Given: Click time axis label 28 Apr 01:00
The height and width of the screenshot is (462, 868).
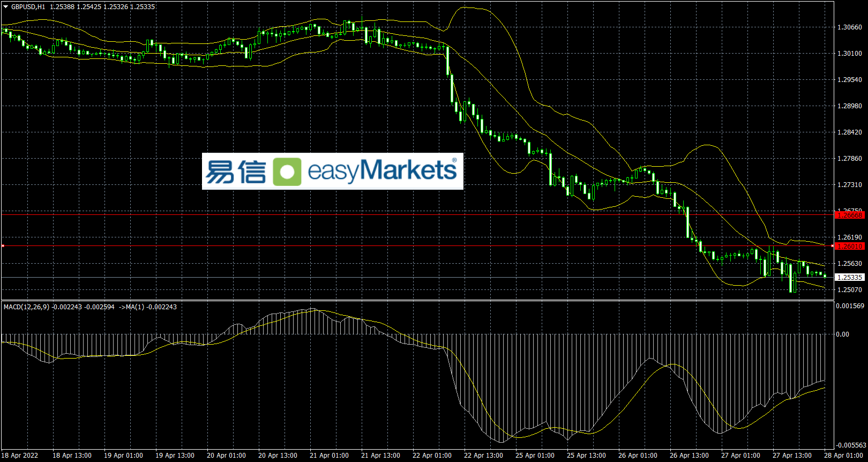Looking at the screenshot, I should [x=843, y=456].
